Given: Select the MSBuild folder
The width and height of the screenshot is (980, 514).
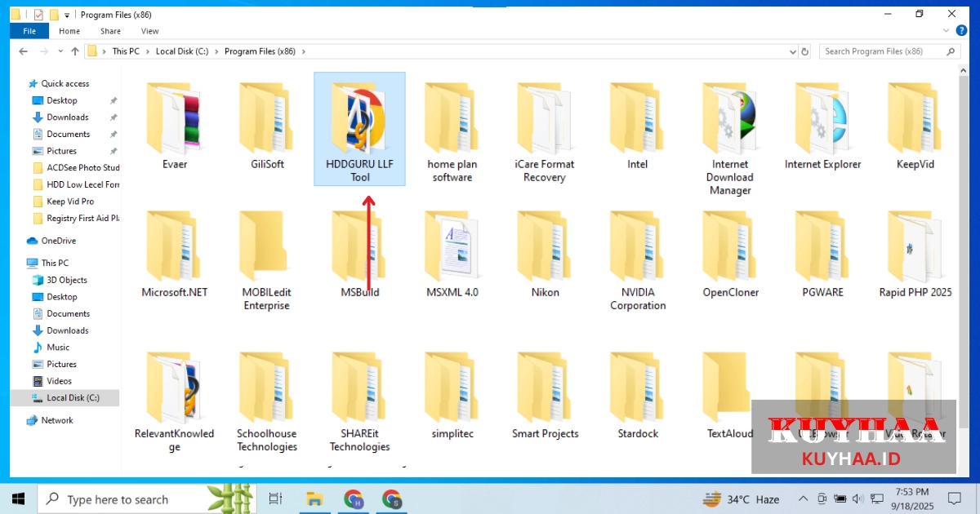Looking at the screenshot, I should click(359, 255).
